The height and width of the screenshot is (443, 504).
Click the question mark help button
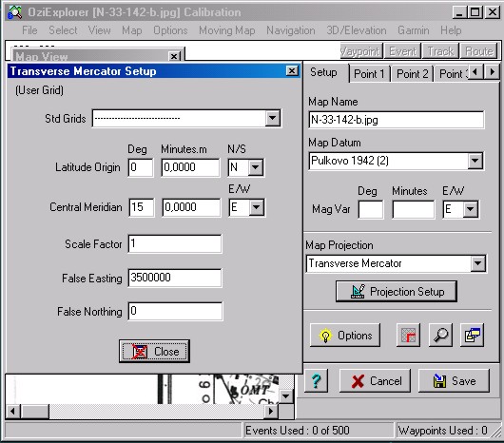pyautogui.click(x=317, y=380)
